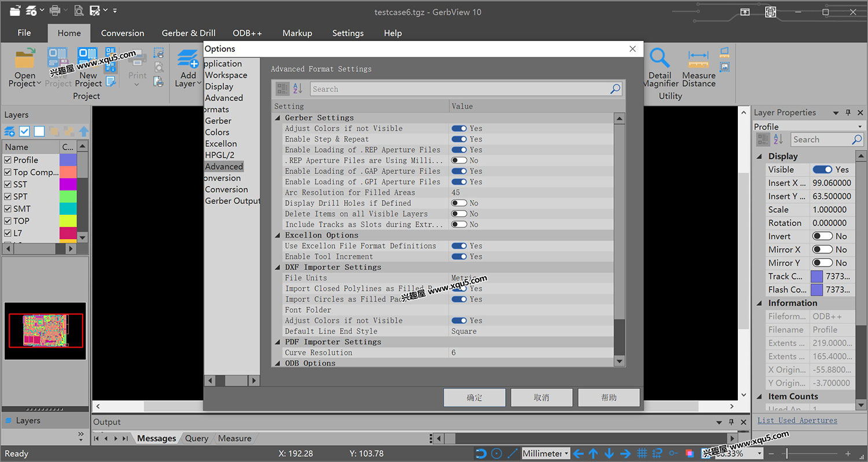Turn on Mirror X in Layer Properties

(822, 249)
